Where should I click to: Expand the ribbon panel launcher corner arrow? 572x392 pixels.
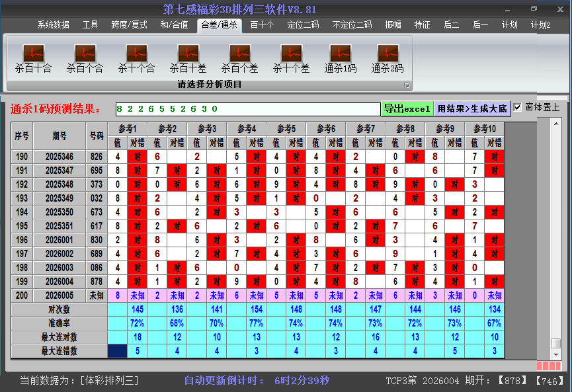tap(407, 85)
